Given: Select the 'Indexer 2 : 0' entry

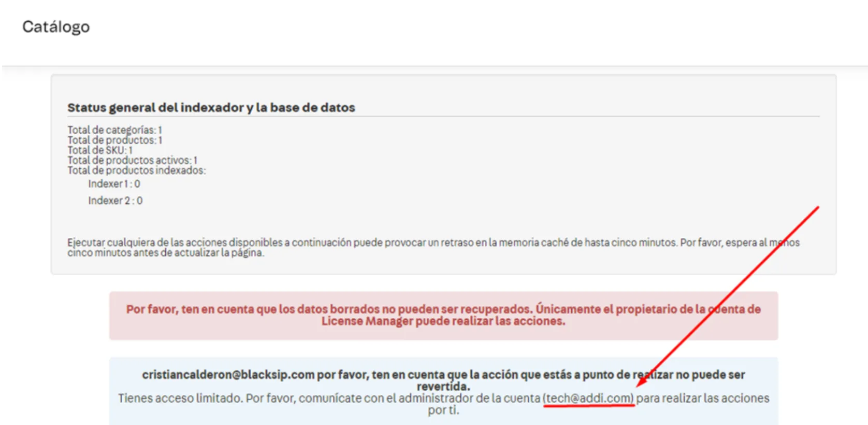Looking at the screenshot, I should [115, 201].
